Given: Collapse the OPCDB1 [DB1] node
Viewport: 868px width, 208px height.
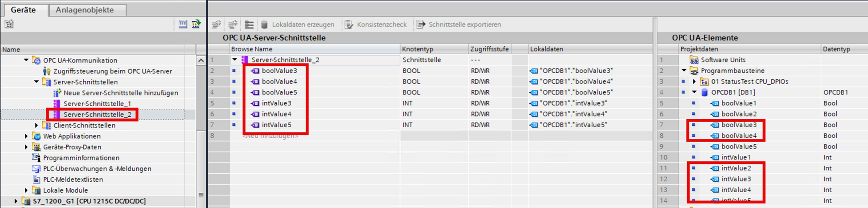Looking at the screenshot, I should pos(694,92).
